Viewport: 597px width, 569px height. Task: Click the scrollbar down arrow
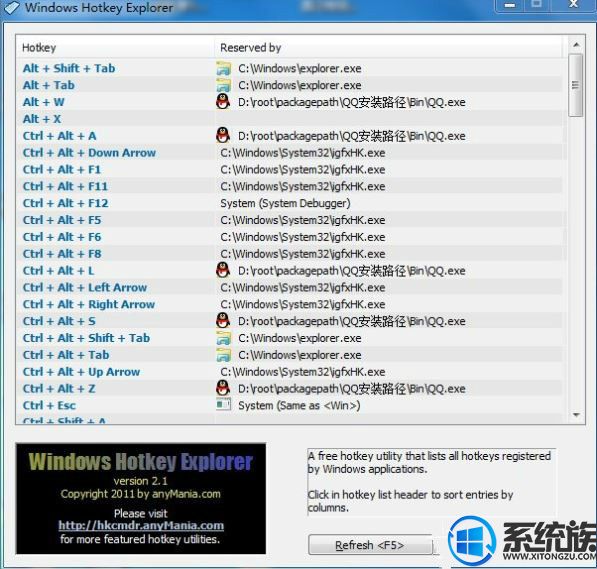tap(576, 414)
